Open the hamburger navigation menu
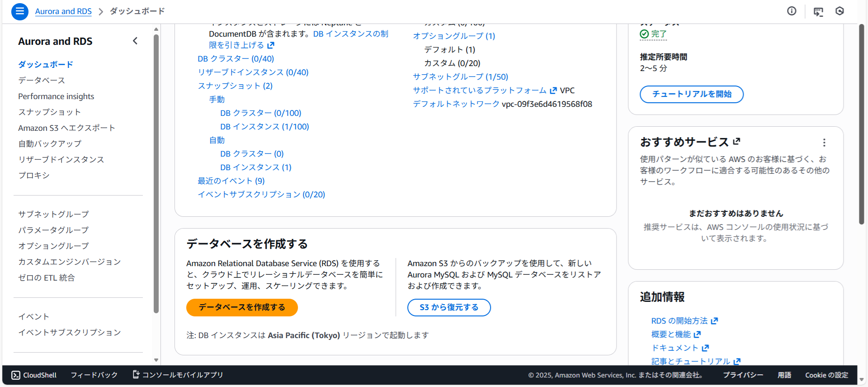 coord(20,11)
